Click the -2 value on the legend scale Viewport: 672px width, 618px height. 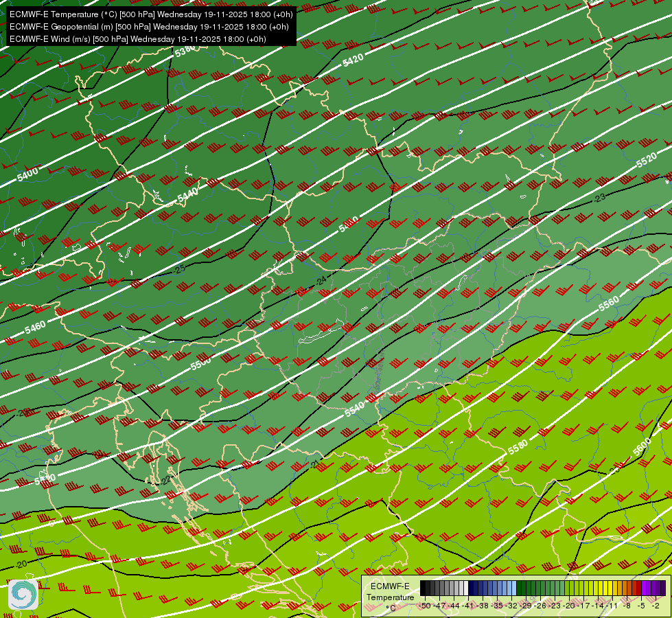point(656,606)
